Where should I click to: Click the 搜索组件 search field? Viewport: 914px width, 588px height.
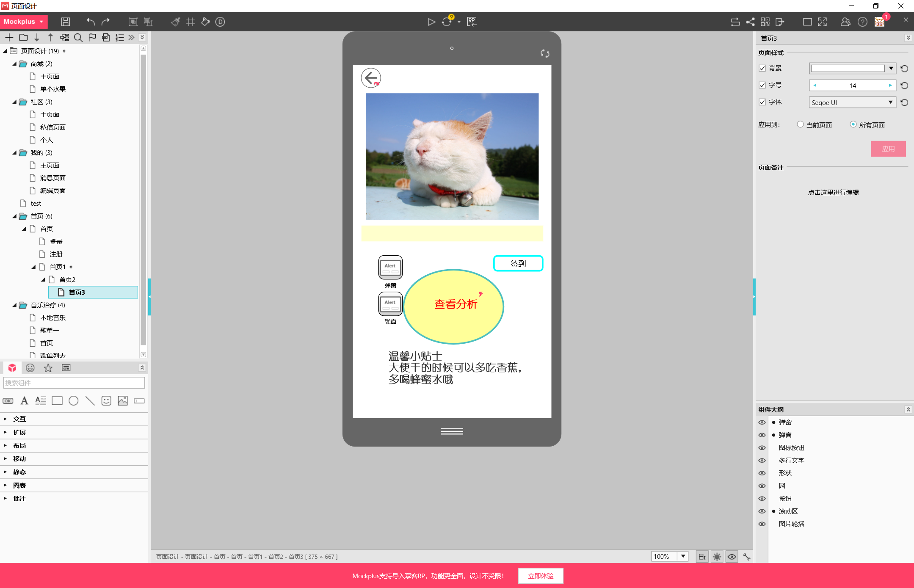pyautogui.click(x=74, y=383)
